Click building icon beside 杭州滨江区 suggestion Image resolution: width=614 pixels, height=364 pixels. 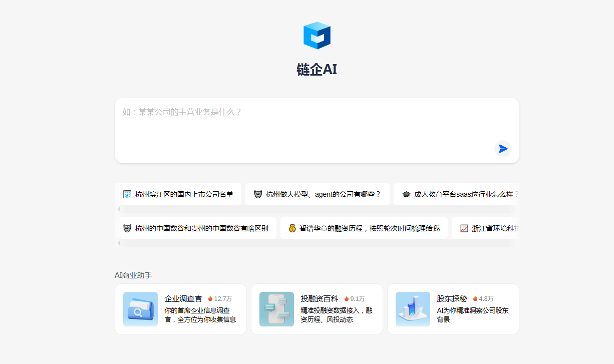tap(127, 194)
